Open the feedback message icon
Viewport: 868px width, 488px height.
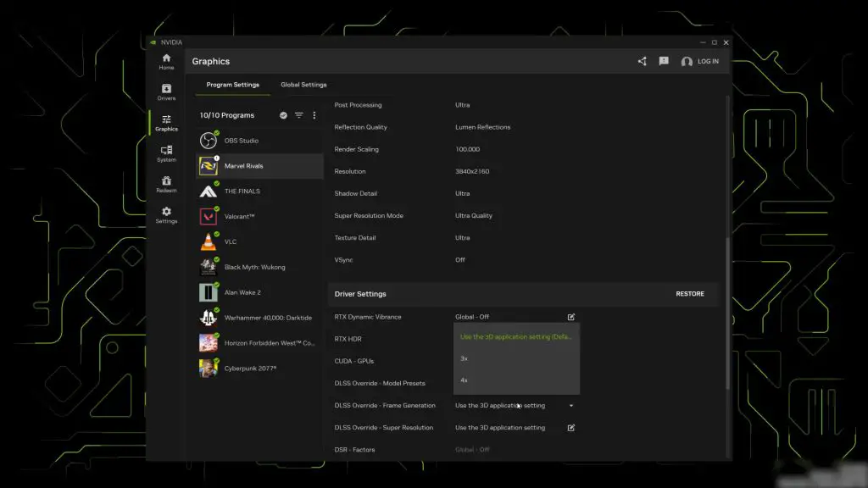[664, 61]
